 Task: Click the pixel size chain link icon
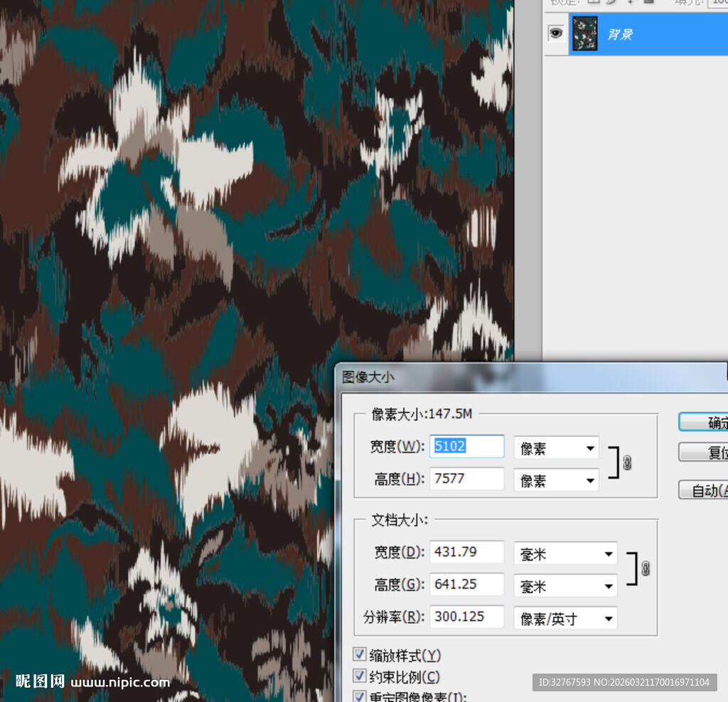626,463
